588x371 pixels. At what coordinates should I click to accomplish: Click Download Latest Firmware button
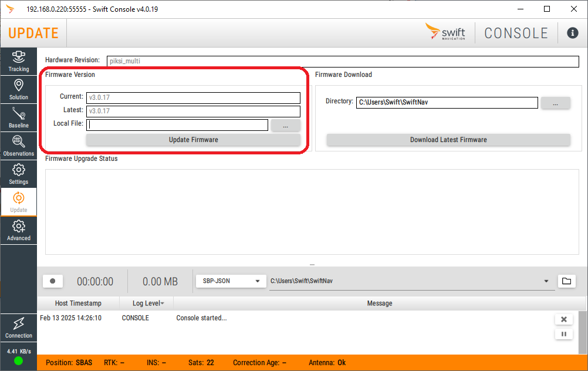pyautogui.click(x=448, y=140)
